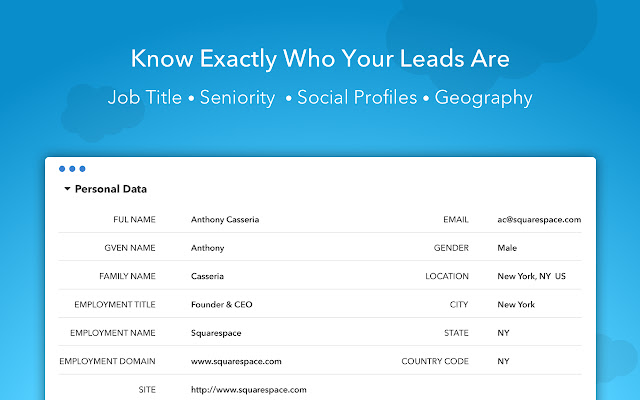Image resolution: width=640 pixels, height=400 pixels.
Task: Click the New York, NY US location
Action: pyautogui.click(x=531, y=276)
